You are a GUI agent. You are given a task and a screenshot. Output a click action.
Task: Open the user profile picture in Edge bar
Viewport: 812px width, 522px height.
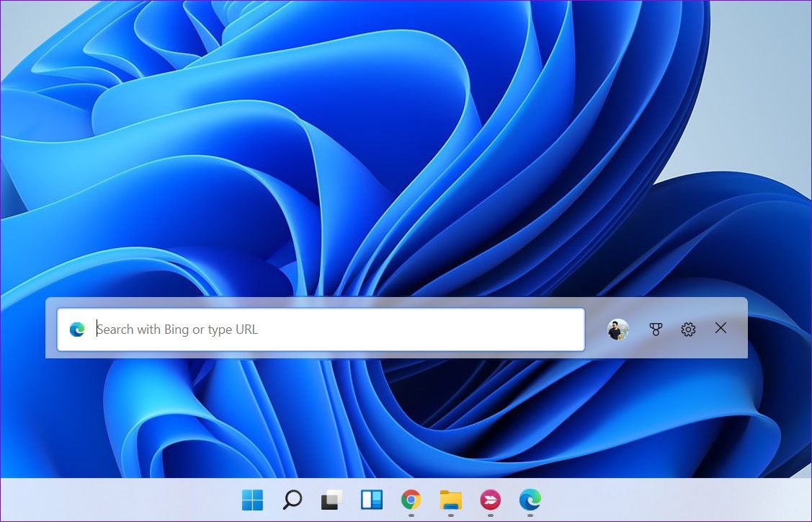(x=617, y=329)
